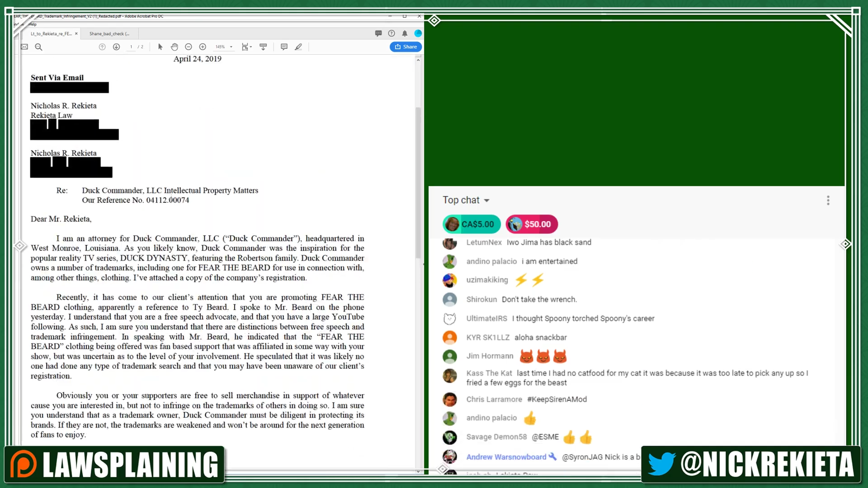The image size is (868, 488).
Task: Click 'Rekieta Law' line in the letter
Action: click(x=52, y=116)
